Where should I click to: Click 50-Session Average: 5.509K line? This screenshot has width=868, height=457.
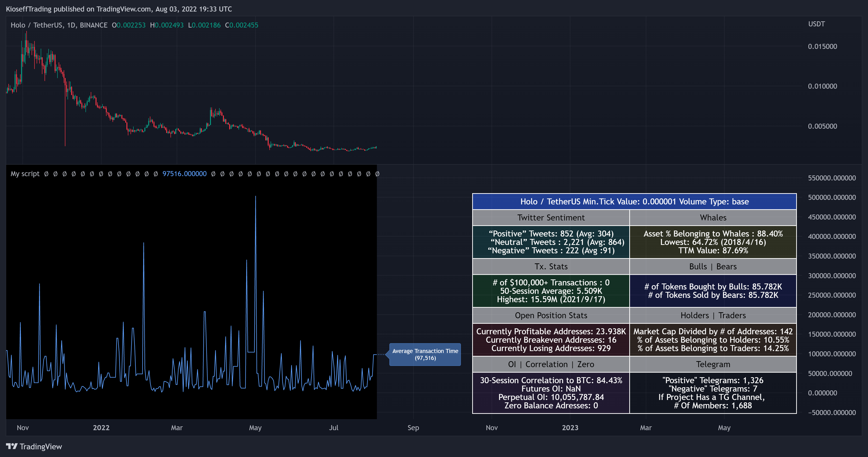pyautogui.click(x=551, y=291)
